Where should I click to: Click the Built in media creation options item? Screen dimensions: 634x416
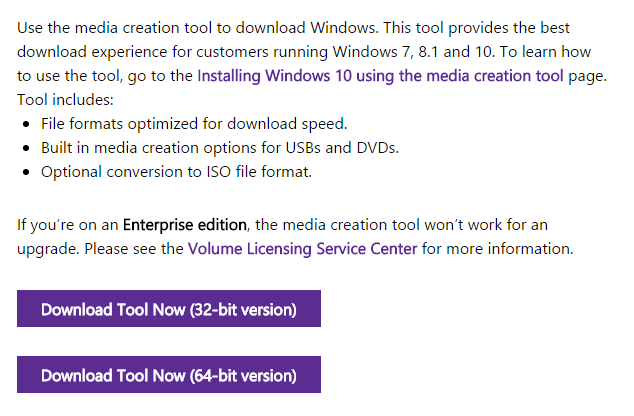pos(220,148)
